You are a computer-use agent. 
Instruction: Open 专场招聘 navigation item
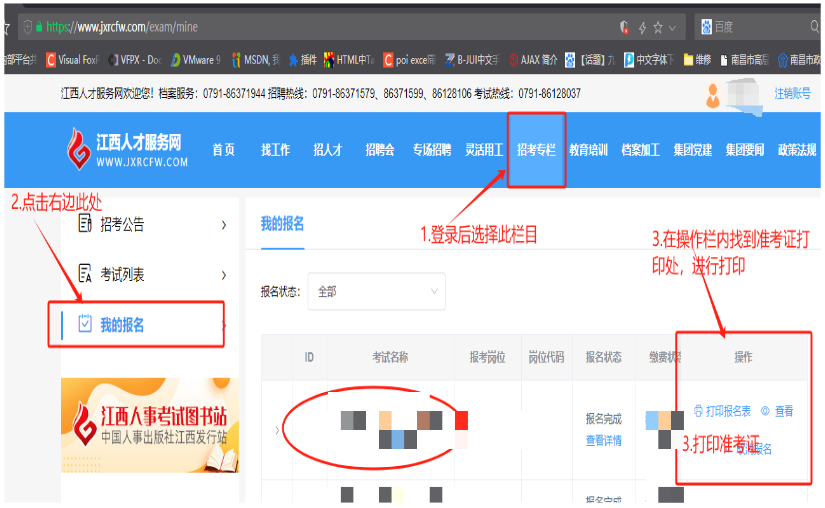click(431, 150)
